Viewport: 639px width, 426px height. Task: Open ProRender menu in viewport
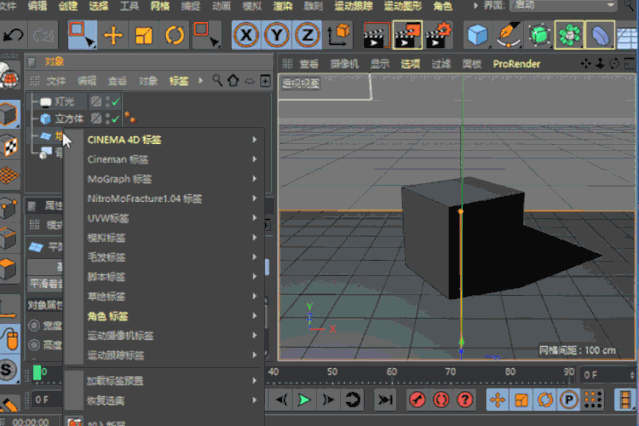click(516, 64)
